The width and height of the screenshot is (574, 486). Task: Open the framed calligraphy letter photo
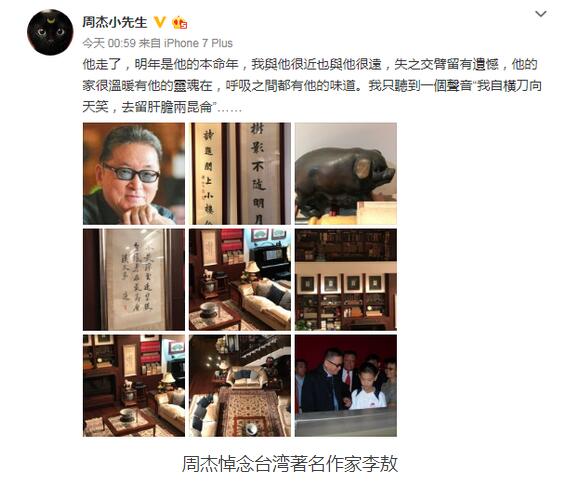point(134,280)
